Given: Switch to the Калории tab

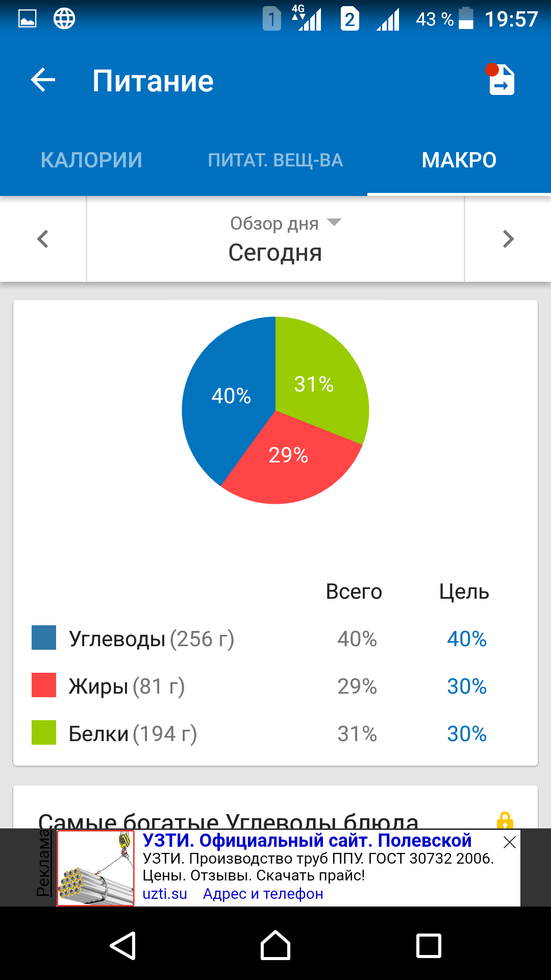Looking at the screenshot, I should pyautogui.click(x=91, y=160).
